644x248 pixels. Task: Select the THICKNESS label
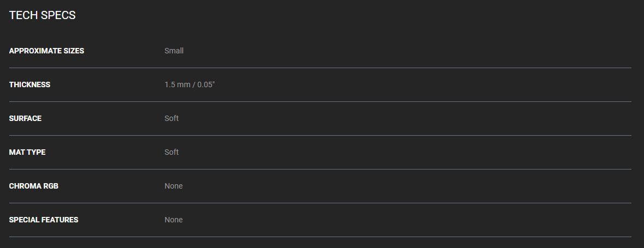click(29, 84)
